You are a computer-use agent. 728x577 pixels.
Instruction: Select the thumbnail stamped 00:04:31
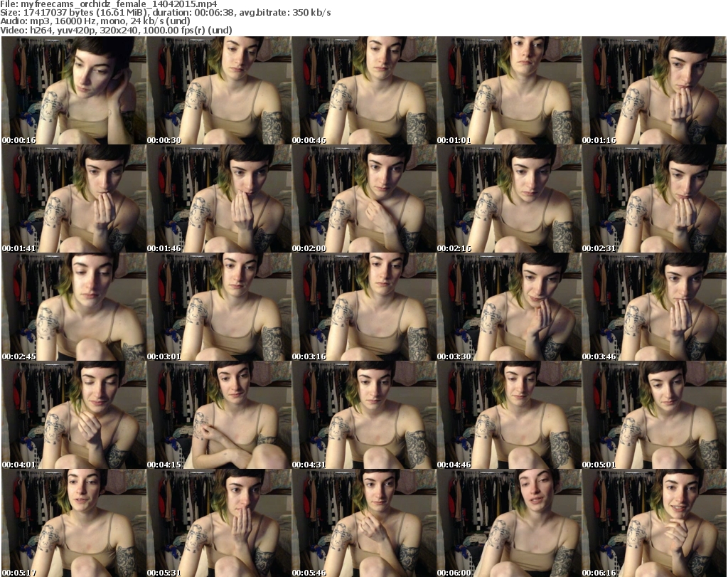click(363, 415)
